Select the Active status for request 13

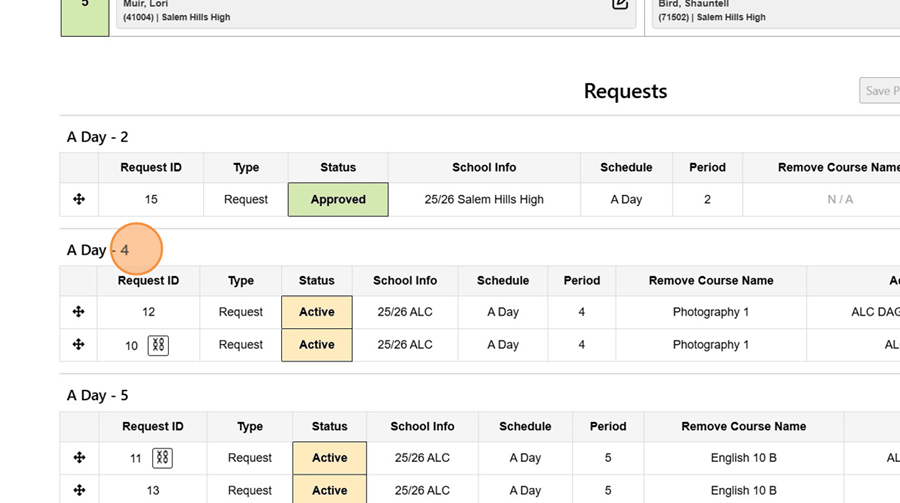[x=329, y=490]
